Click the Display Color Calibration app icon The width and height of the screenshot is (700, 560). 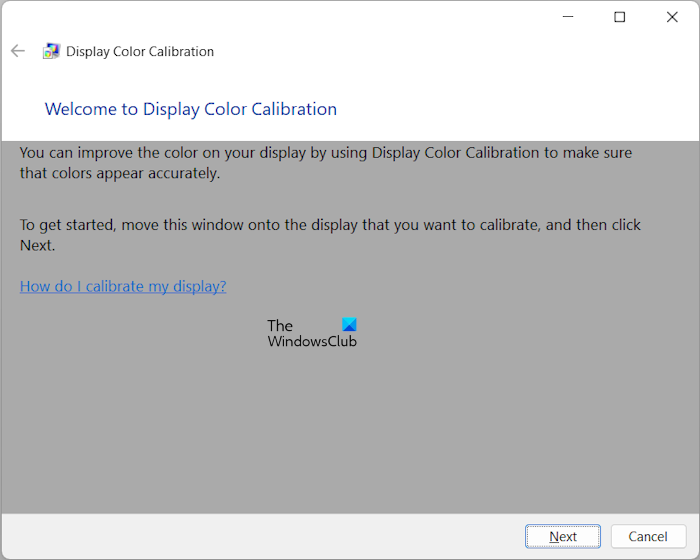pyautogui.click(x=51, y=51)
